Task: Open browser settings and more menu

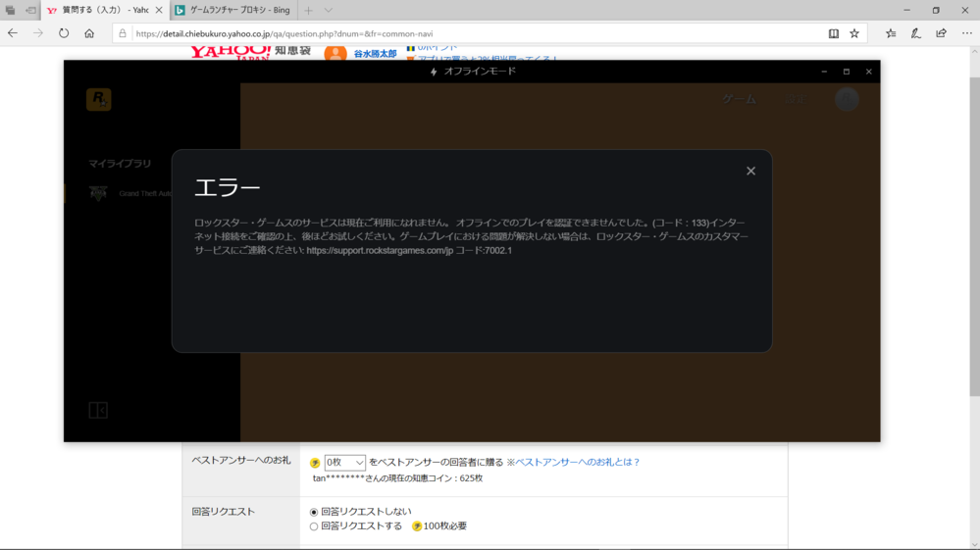Action: pyautogui.click(x=967, y=33)
